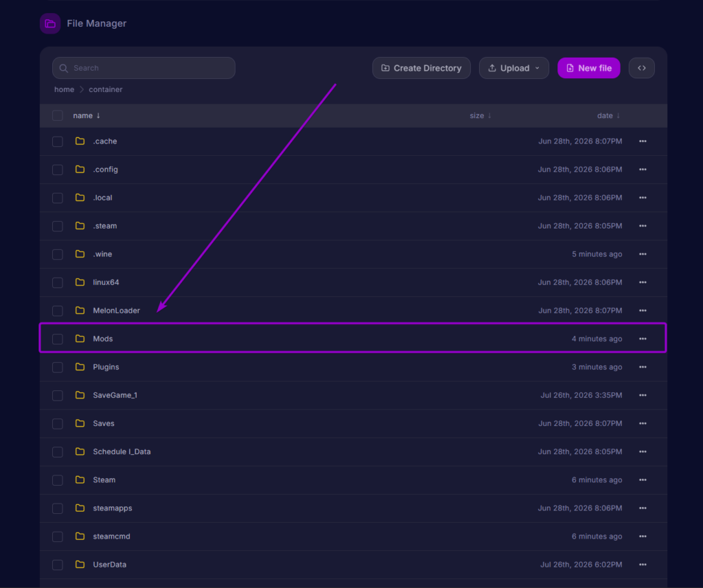Click into the Search field
The width and height of the screenshot is (703, 588).
coord(143,68)
